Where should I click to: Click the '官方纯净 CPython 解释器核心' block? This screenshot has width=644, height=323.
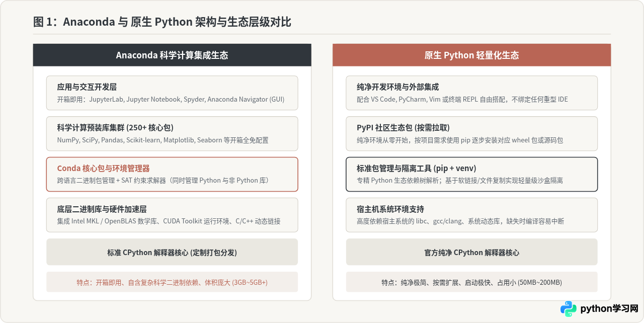point(472,252)
